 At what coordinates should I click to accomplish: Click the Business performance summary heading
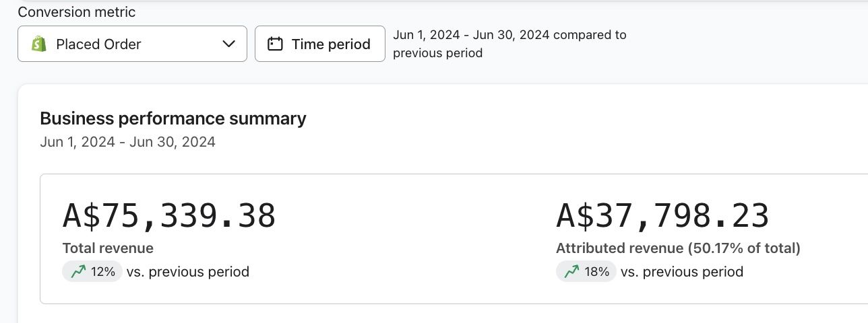[x=173, y=118]
